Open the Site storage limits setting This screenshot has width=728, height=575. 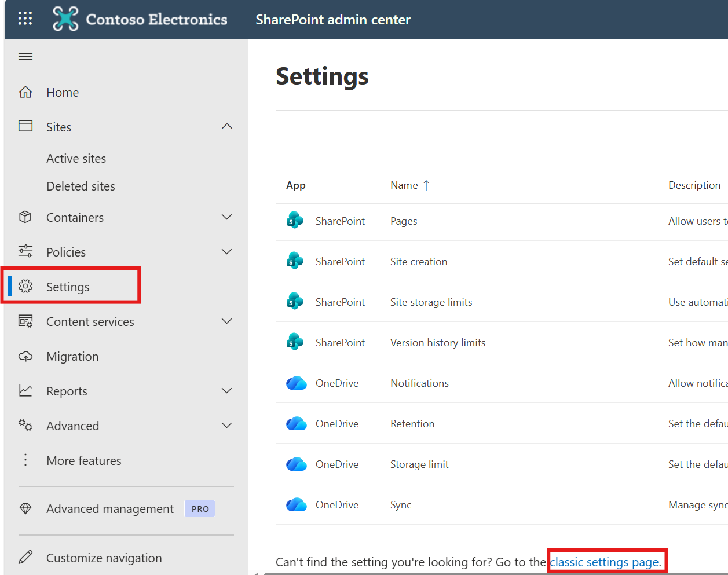[431, 302]
